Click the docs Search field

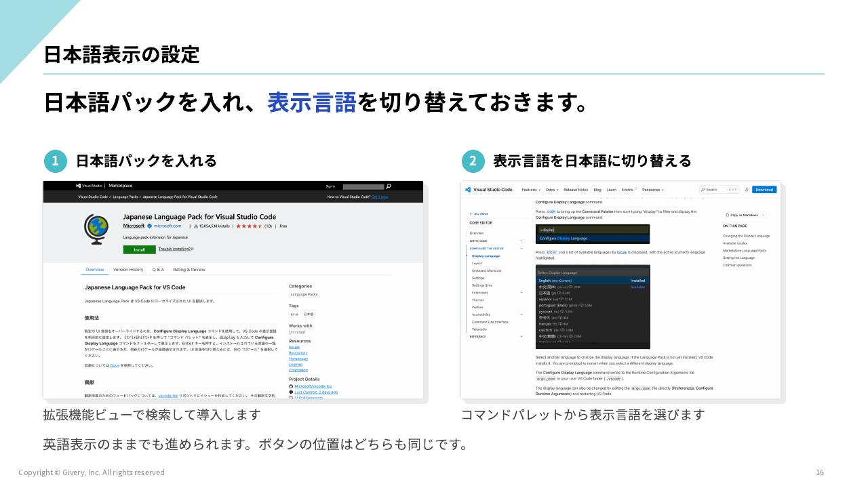[720, 190]
